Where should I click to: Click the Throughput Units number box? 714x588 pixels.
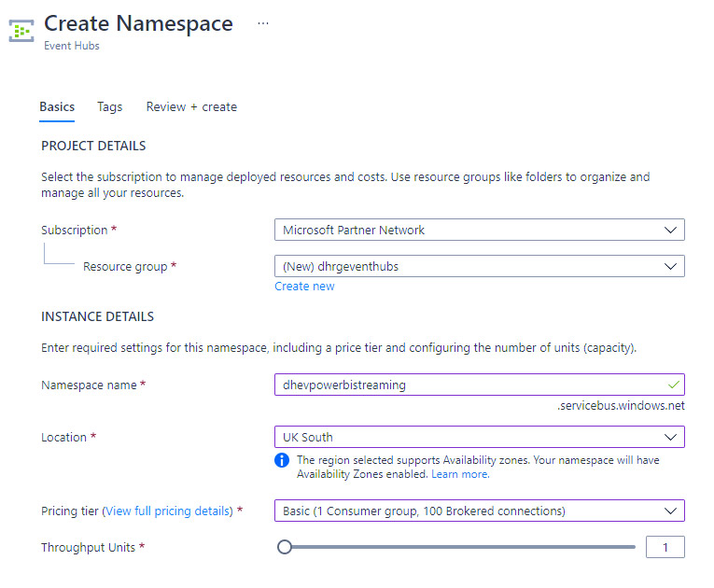tap(665, 547)
